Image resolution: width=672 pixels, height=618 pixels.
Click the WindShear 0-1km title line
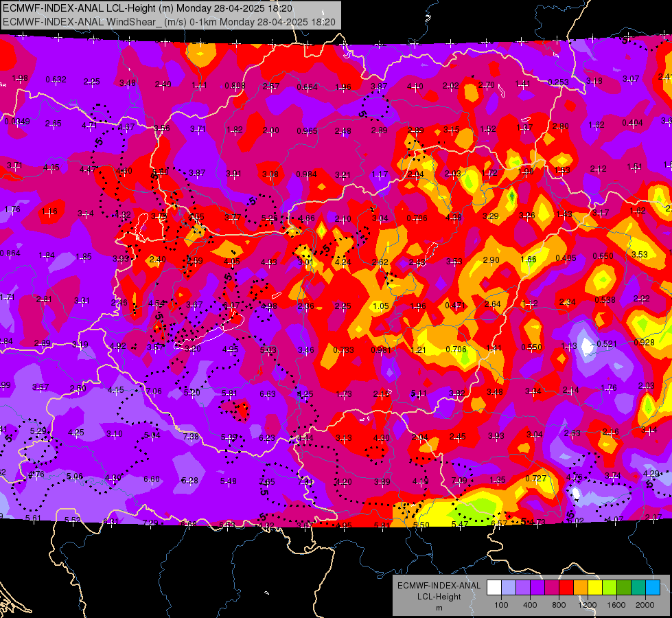pyautogui.click(x=169, y=22)
